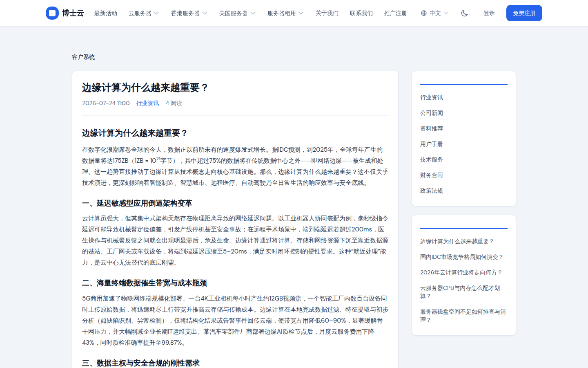The height and width of the screenshot is (368, 588).
Task: Expand the 服务器租用 dropdown
Action: point(285,13)
